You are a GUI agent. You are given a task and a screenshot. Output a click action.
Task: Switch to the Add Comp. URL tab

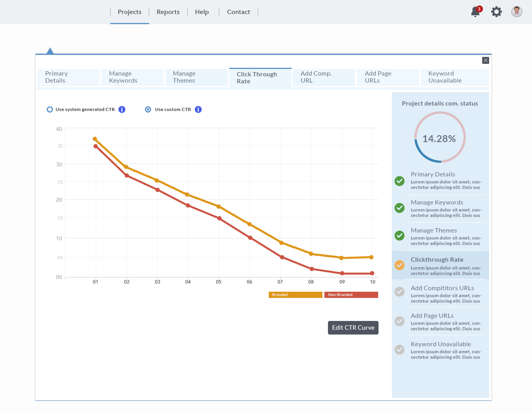324,77
